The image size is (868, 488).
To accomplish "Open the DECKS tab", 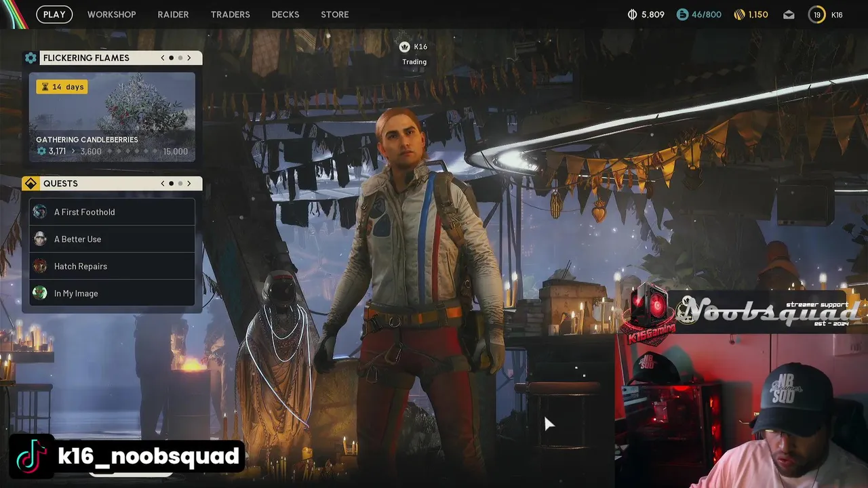I will point(285,14).
